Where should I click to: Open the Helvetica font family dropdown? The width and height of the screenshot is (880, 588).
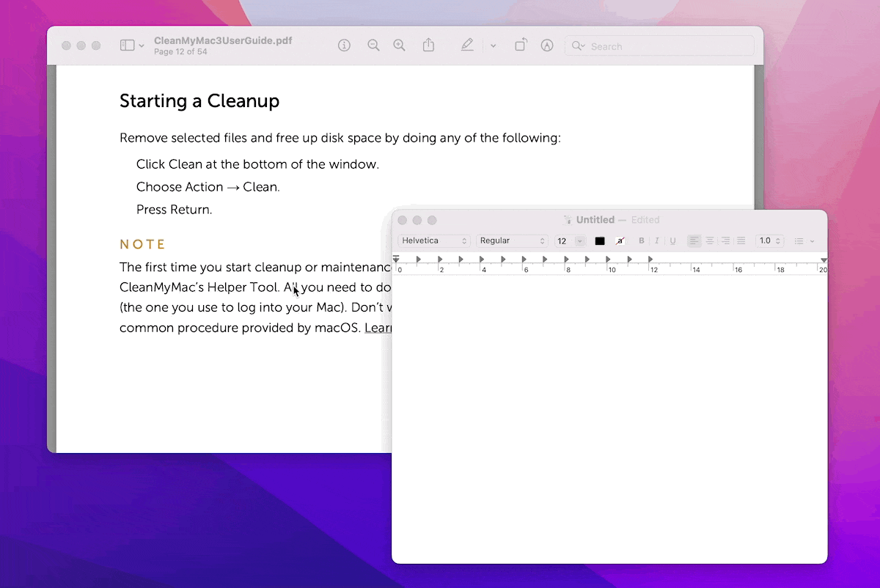pyautogui.click(x=434, y=240)
